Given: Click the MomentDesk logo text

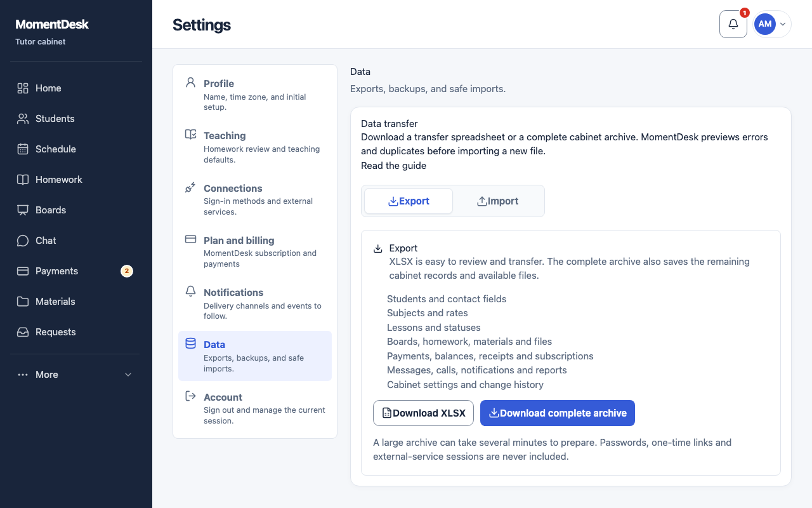Looking at the screenshot, I should [52, 24].
